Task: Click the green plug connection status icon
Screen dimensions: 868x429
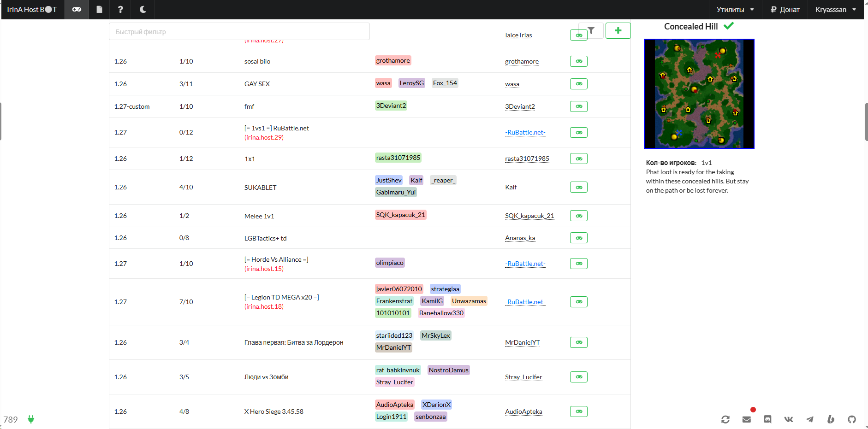Action: tap(31, 419)
